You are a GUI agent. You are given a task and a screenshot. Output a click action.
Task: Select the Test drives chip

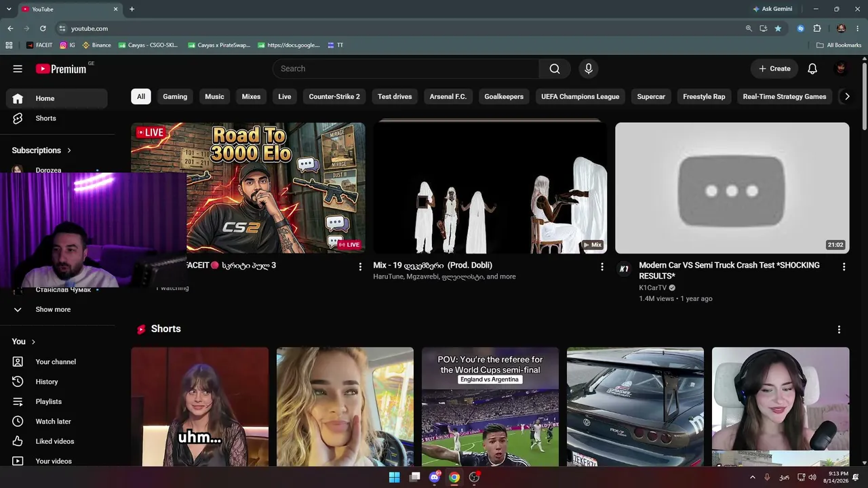(395, 97)
